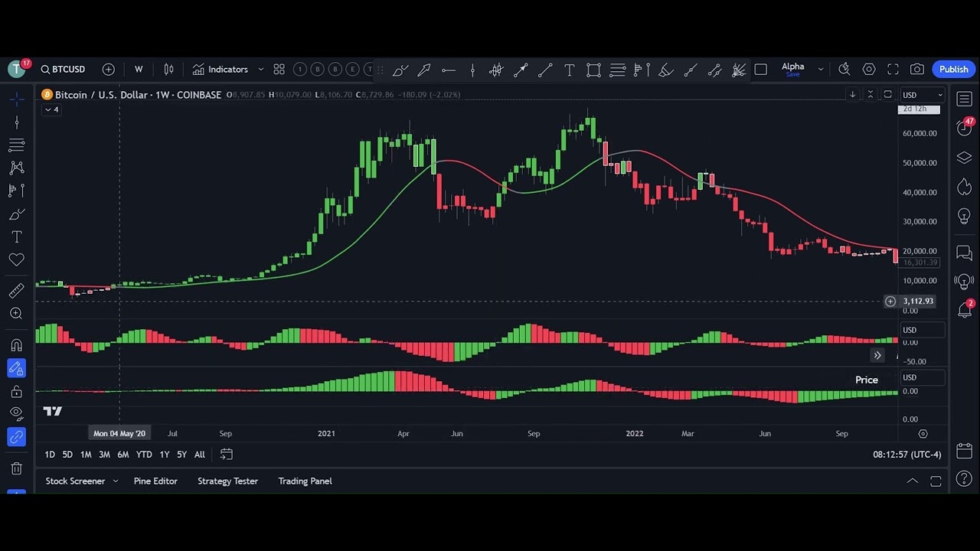Click the Publish button

[954, 70]
